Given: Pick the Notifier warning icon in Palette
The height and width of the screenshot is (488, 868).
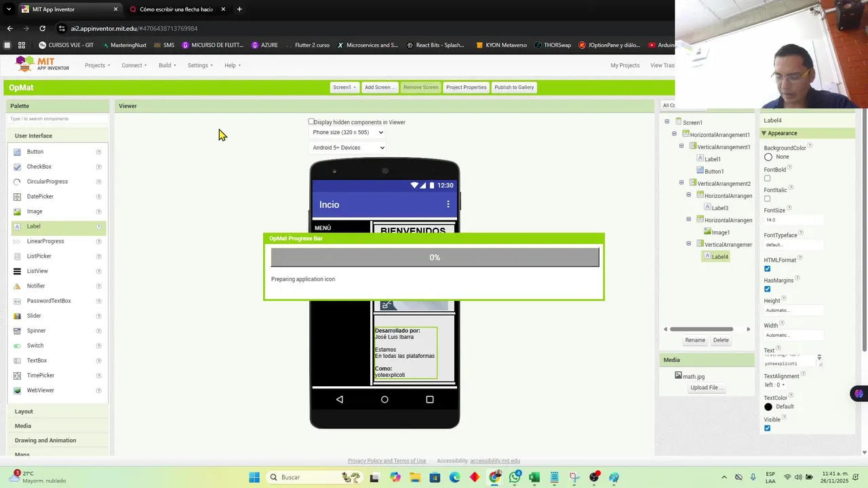Looking at the screenshot, I should tap(18, 286).
